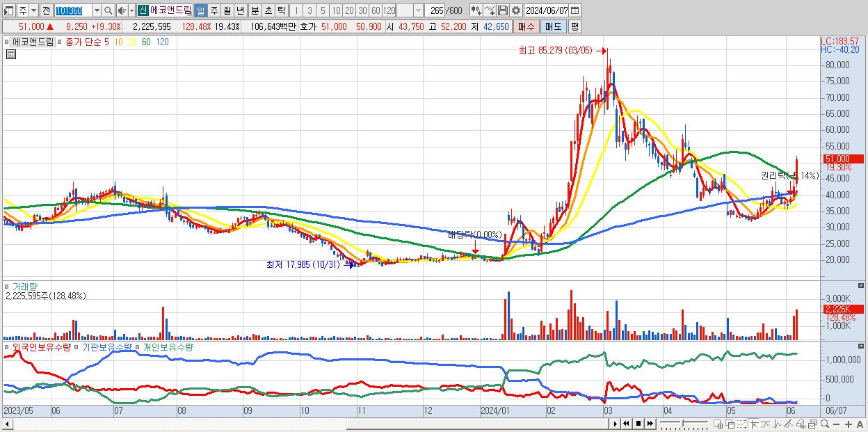Screen dimensions: 868x432
Task: Click the diagonal pencil line icon in the bottom toolbar
Action: (x=789, y=424)
